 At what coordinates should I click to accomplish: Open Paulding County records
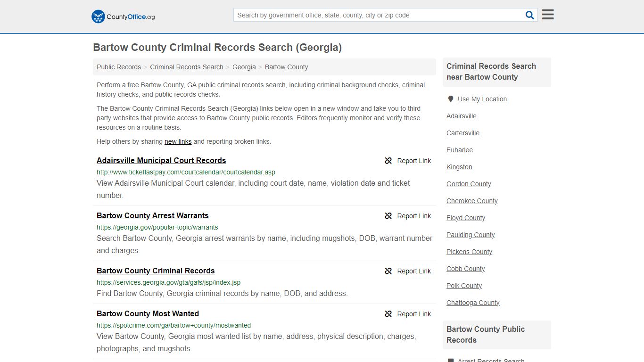click(x=471, y=235)
